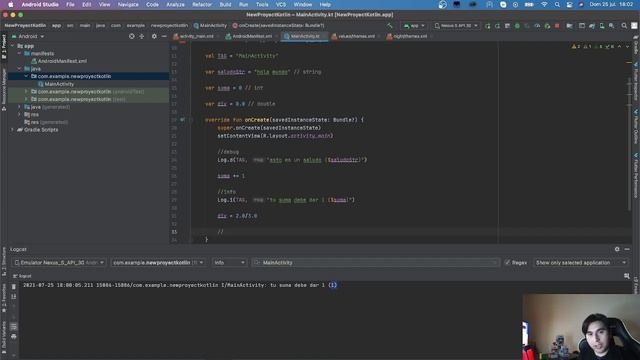
Task: Click the account avatar icon at toolbar end
Action: pos(634,25)
